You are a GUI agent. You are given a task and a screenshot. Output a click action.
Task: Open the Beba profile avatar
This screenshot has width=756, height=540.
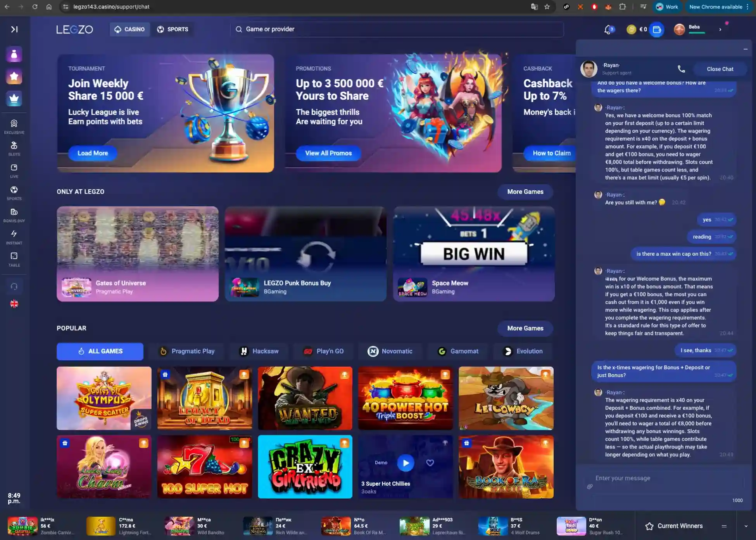click(x=679, y=29)
